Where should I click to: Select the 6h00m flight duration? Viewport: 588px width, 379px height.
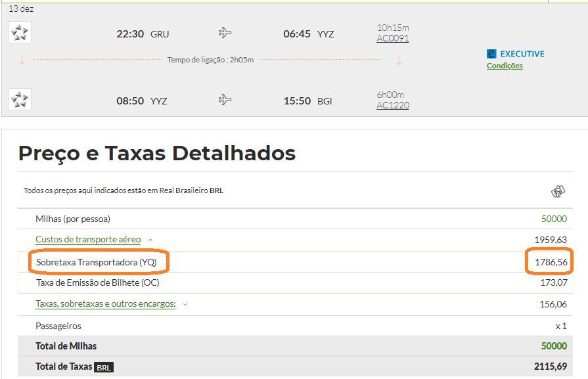(390, 95)
